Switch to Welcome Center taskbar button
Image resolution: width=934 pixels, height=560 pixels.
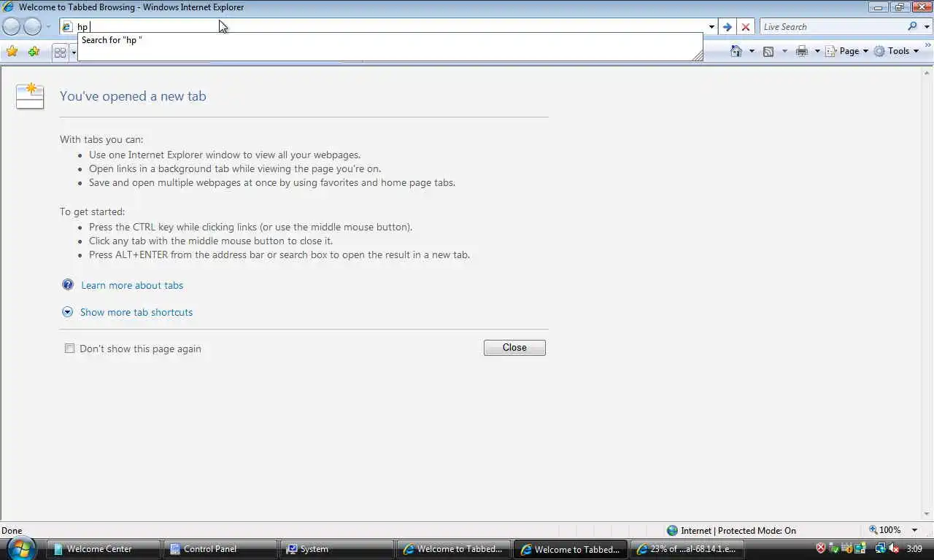(103, 549)
